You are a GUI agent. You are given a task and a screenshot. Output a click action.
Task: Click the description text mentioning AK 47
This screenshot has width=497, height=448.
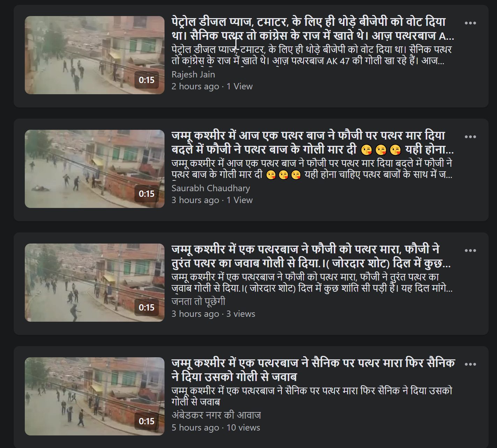(x=312, y=55)
